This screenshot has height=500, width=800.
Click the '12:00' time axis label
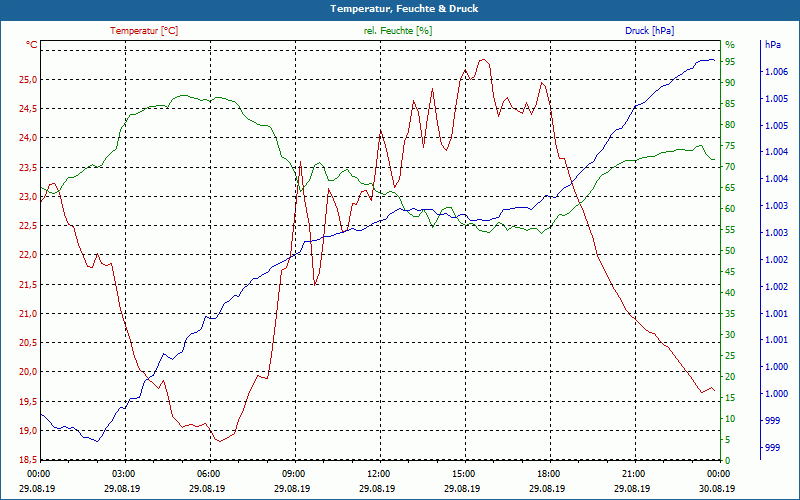click(x=380, y=473)
